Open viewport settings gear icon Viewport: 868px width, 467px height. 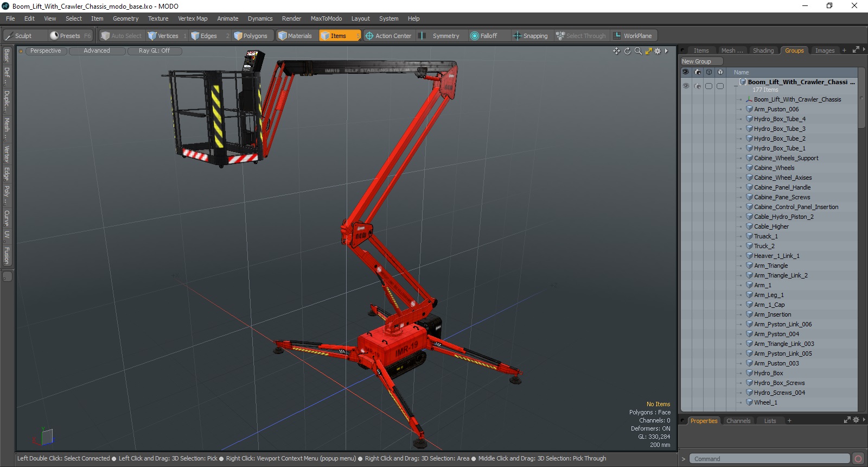click(x=658, y=51)
